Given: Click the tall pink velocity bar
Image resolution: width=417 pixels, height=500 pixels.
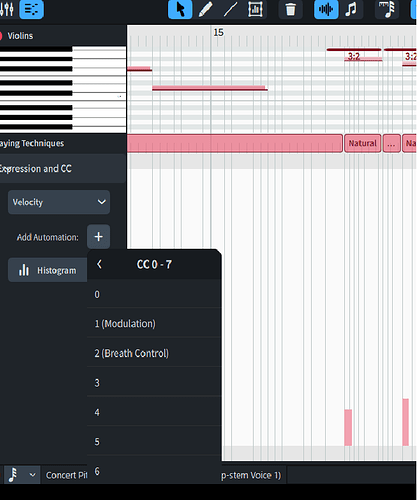Looking at the screenshot, I should 406,422.
